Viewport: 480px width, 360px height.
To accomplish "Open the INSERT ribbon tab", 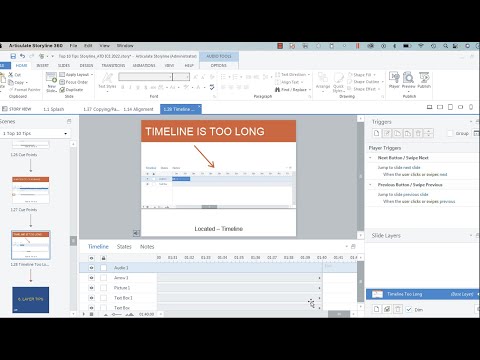I will (42, 65).
